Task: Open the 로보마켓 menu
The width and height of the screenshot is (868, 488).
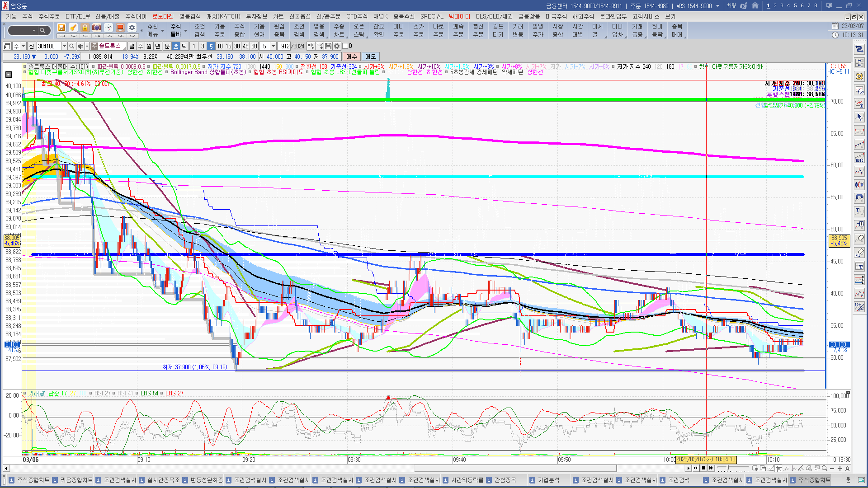Action: click(x=163, y=17)
